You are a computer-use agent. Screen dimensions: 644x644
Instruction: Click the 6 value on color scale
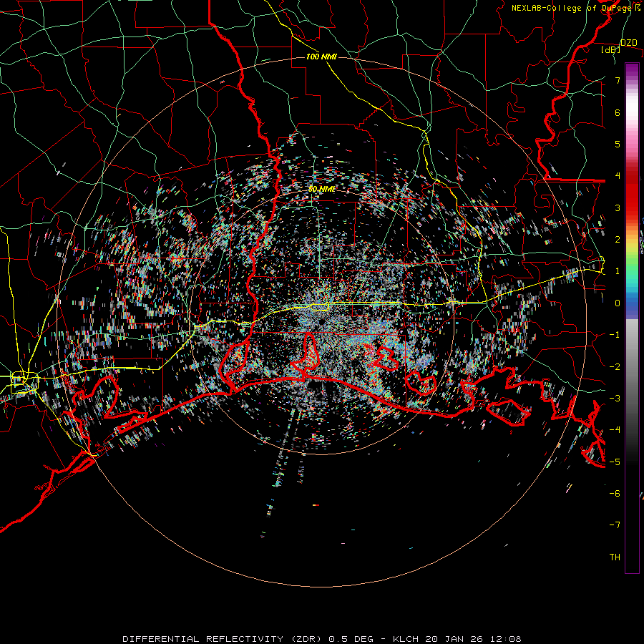618,112
